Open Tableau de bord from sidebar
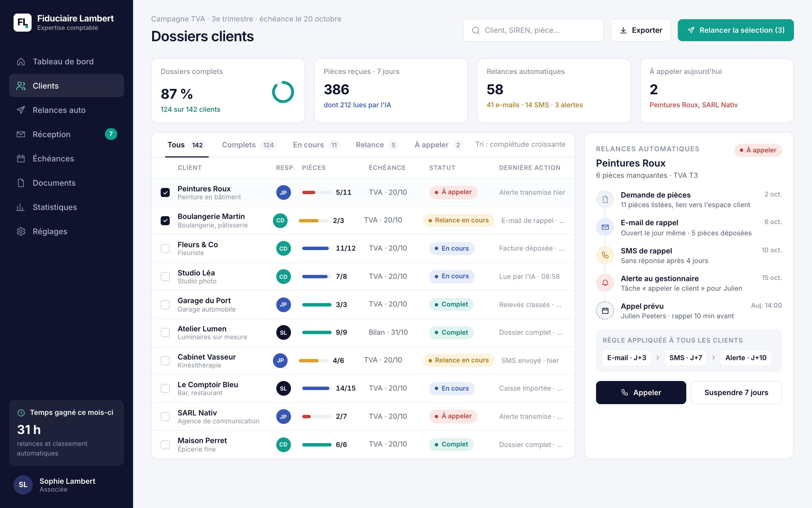 pyautogui.click(x=67, y=62)
